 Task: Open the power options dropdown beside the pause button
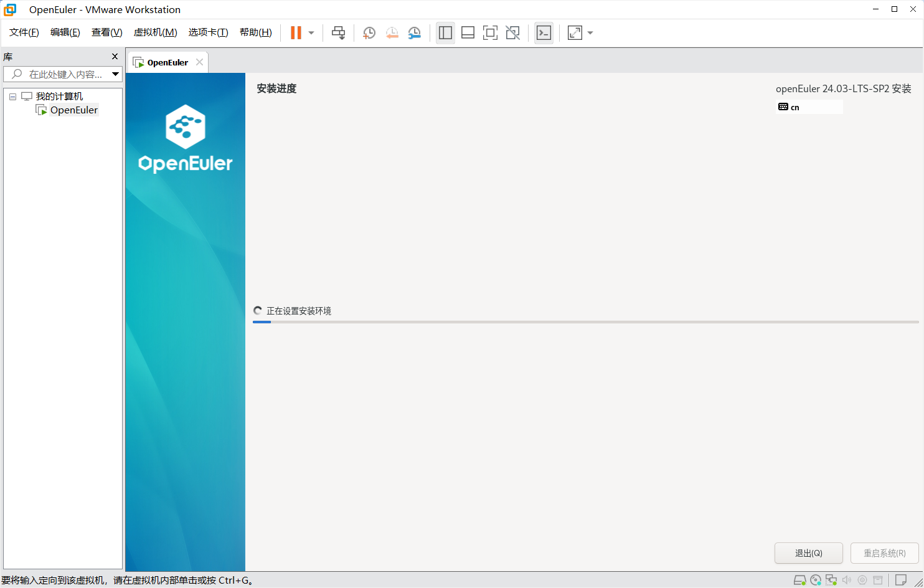coord(311,33)
